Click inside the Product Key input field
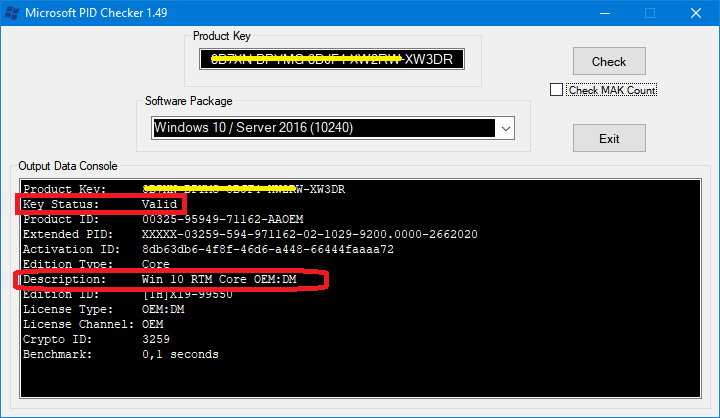Viewport: 720px width, 418px height. [x=332, y=59]
